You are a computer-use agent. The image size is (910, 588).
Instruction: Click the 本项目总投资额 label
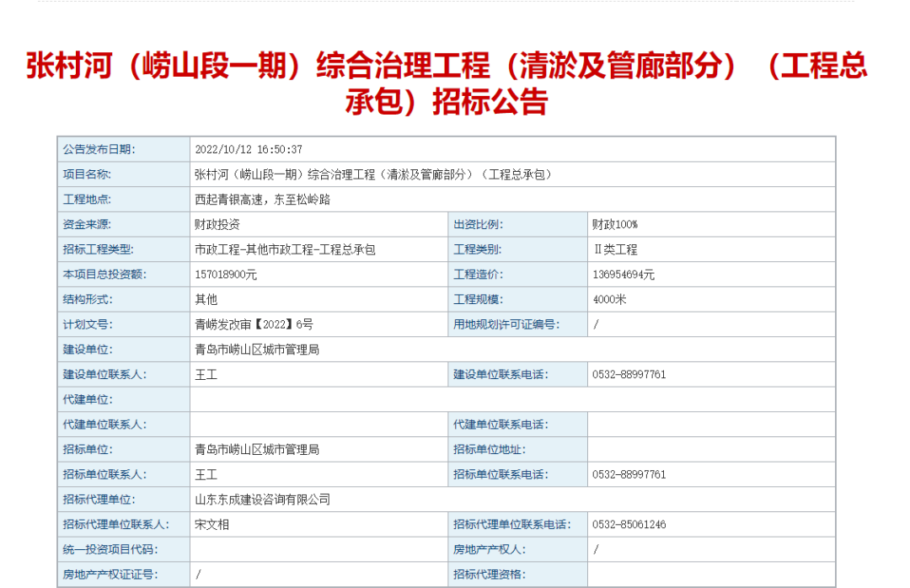pos(104,275)
